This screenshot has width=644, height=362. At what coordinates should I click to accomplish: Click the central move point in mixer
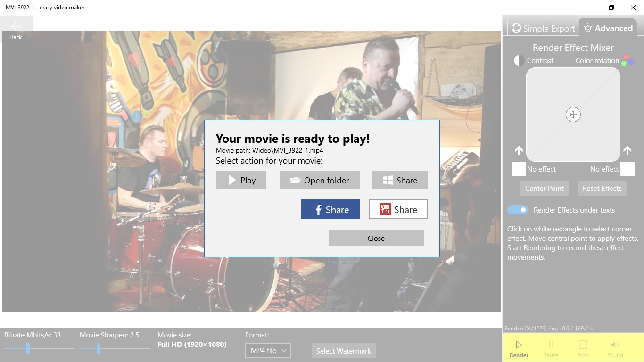pos(573,115)
